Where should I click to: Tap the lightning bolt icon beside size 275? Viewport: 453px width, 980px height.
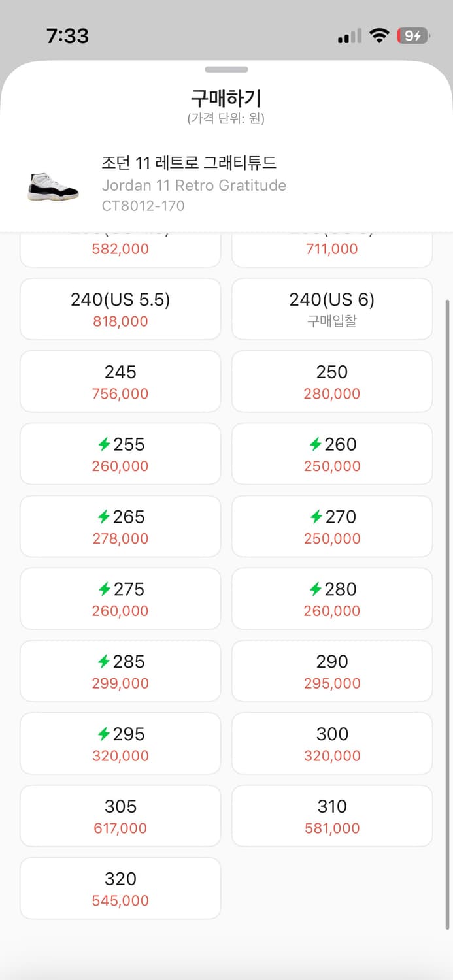tap(104, 590)
